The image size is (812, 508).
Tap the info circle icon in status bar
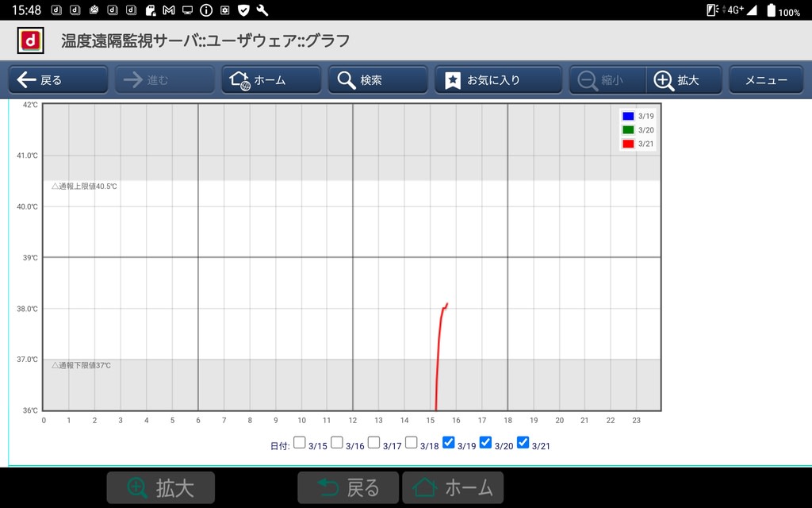point(206,10)
